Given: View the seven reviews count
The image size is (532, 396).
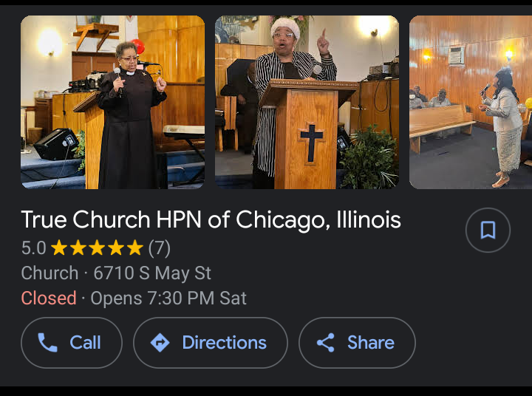Looking at the screenshot, I should tap(160, 248).
